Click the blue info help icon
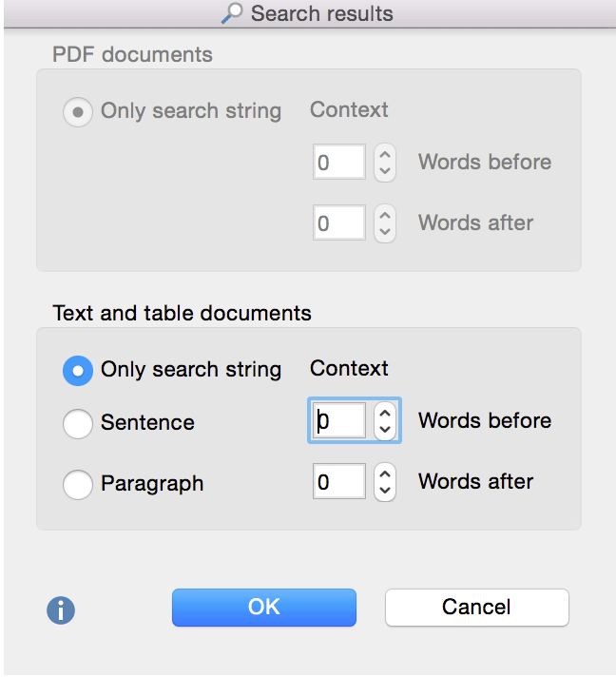The image size is (616, 677). pyautogui.click(x=61, y=610)
